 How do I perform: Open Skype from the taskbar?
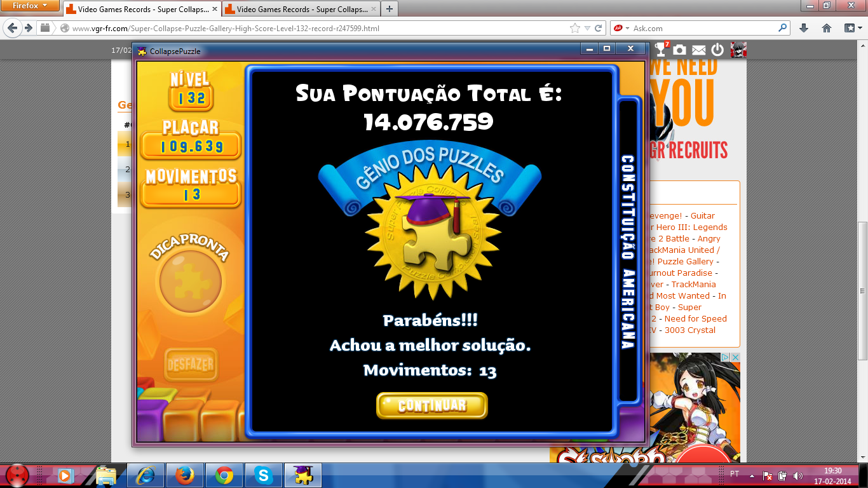click(x=263, y=475)
